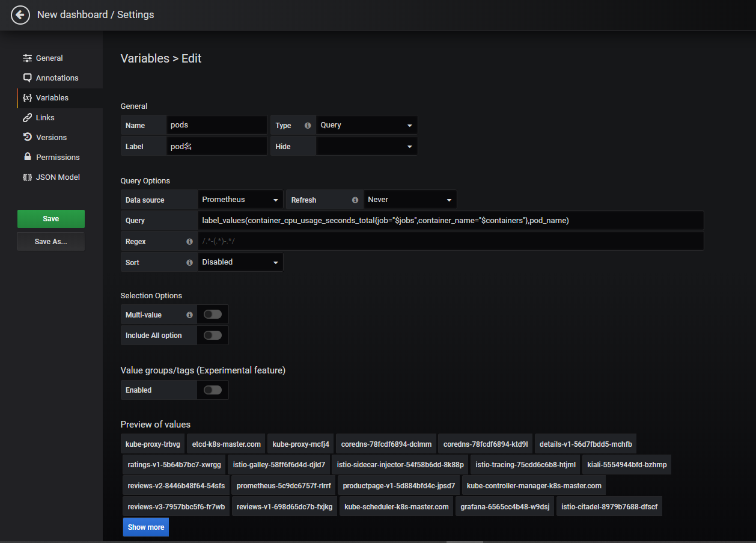756x543 pixels.
Task: Click the Regex input field
Action: (x=450, y=242)
